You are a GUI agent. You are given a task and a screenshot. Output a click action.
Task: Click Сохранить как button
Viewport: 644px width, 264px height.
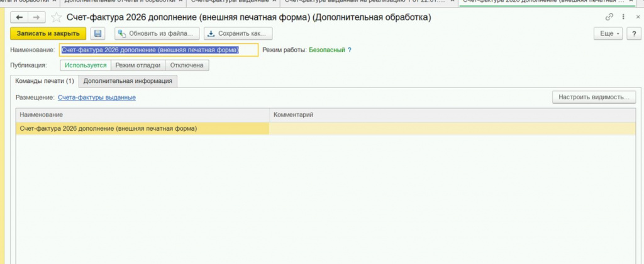click(x=238, y=34)
